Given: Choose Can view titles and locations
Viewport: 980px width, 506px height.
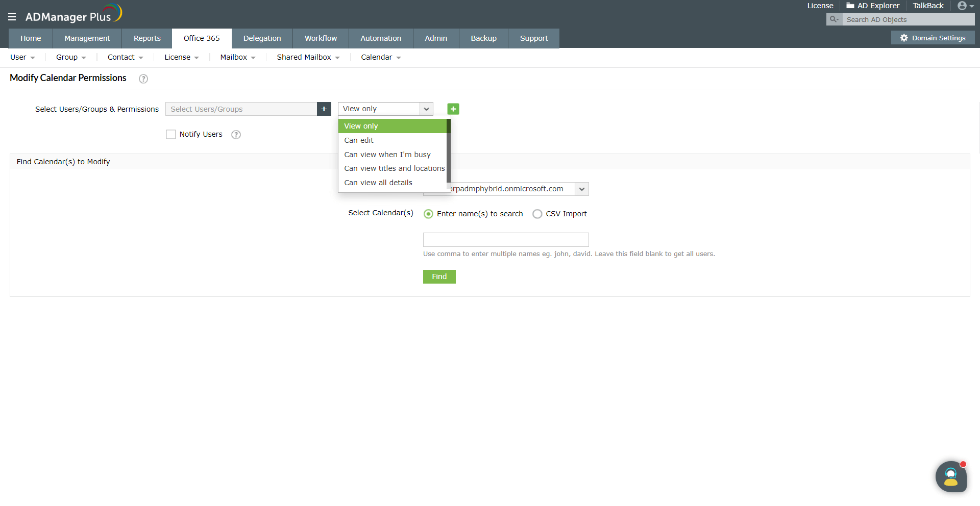Looking at the screenshot, I should [x=392, y=168].
